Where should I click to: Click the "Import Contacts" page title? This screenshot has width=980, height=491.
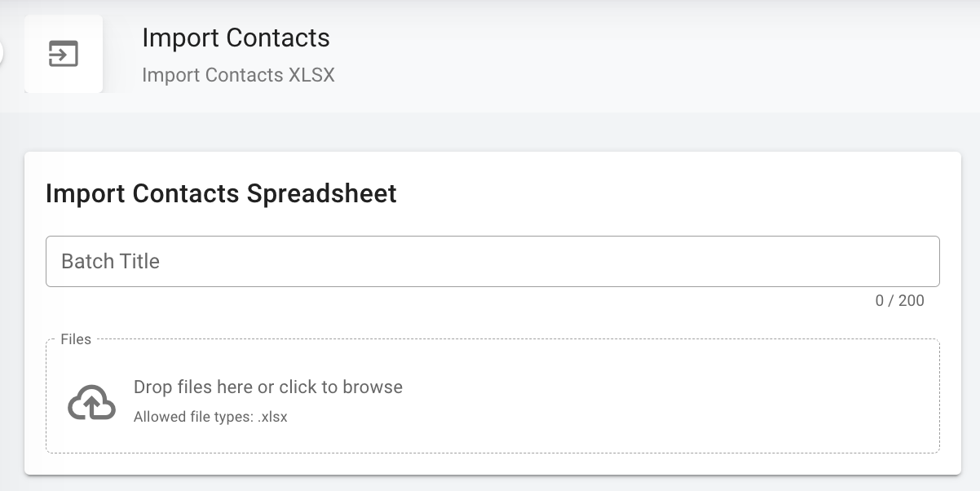coord(236,38)
